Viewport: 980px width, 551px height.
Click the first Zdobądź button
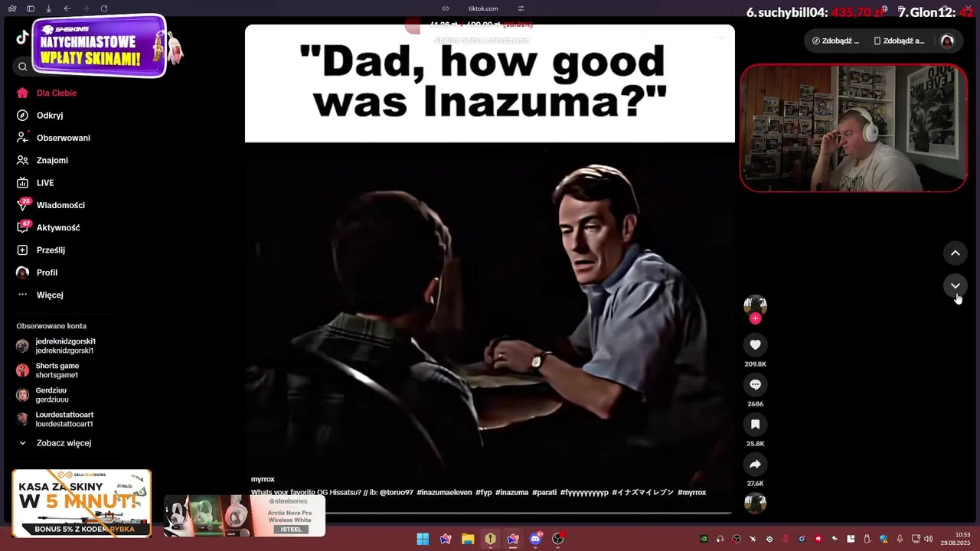click(x=835, y=41)
